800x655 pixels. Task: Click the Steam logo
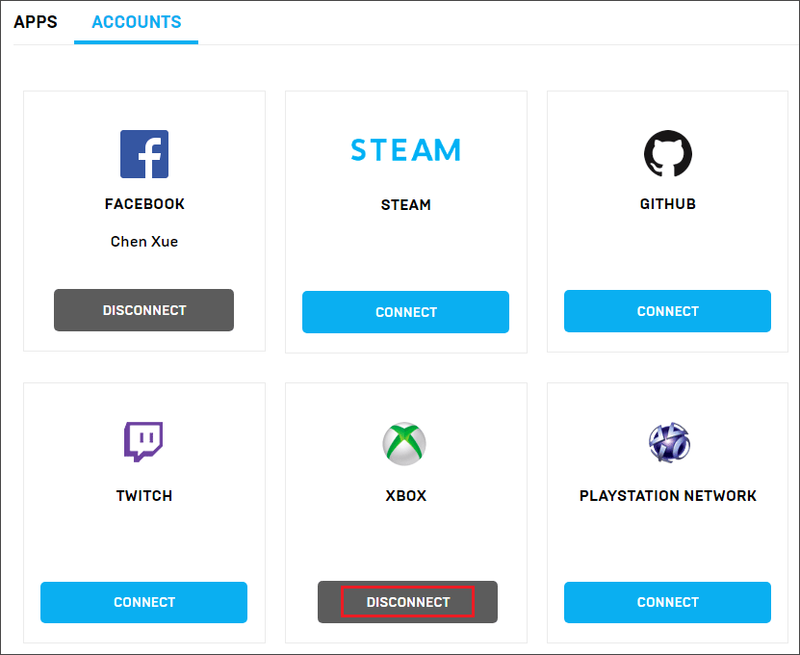pyautogui.click(x=406, y=150)
